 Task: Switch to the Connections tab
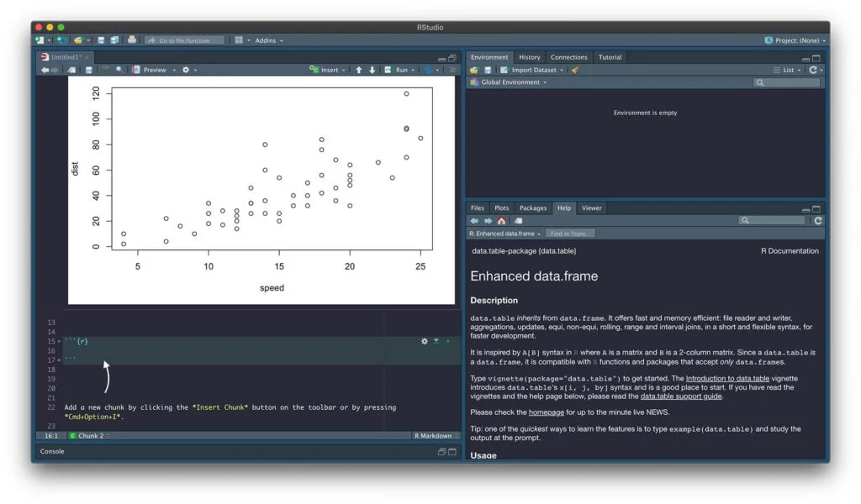(569, 57)
